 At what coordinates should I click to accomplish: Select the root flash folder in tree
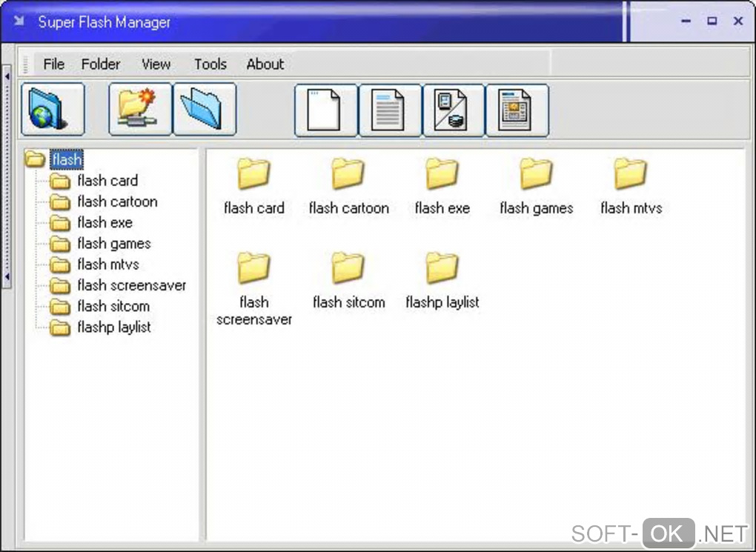point(67,159)
